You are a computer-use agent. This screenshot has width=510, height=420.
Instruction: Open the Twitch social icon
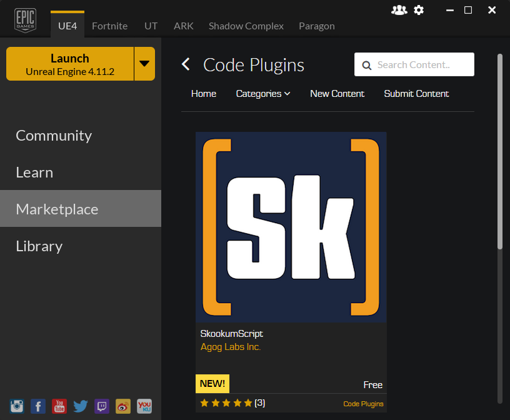pyautogui.click(x=102, y=406)
